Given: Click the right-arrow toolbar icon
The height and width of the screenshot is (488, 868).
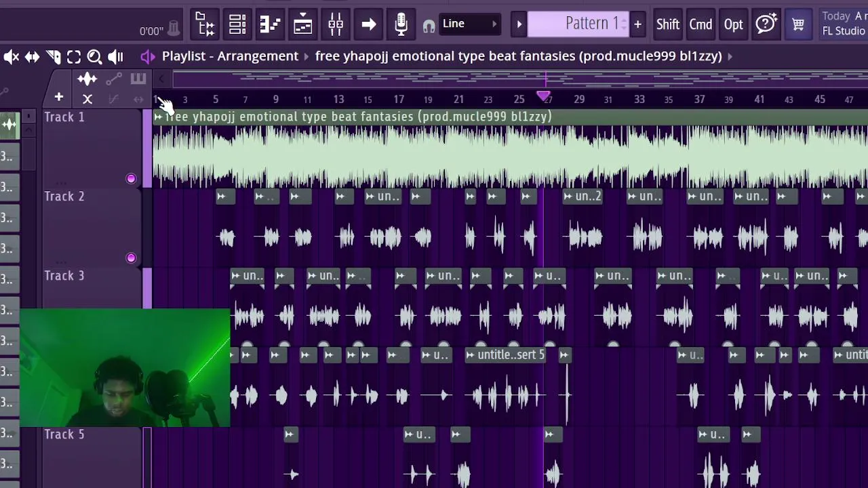Looking at the screenshot, I should click(368, 24).
